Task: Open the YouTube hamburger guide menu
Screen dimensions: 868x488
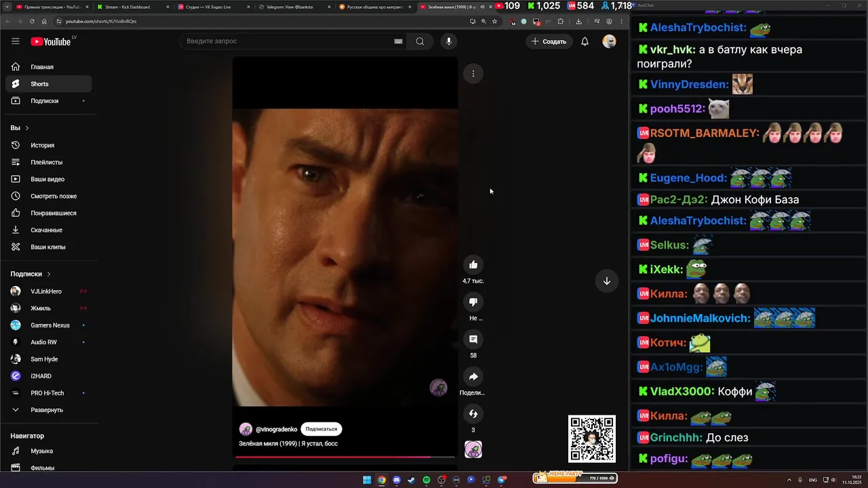Action: [16, 41]
